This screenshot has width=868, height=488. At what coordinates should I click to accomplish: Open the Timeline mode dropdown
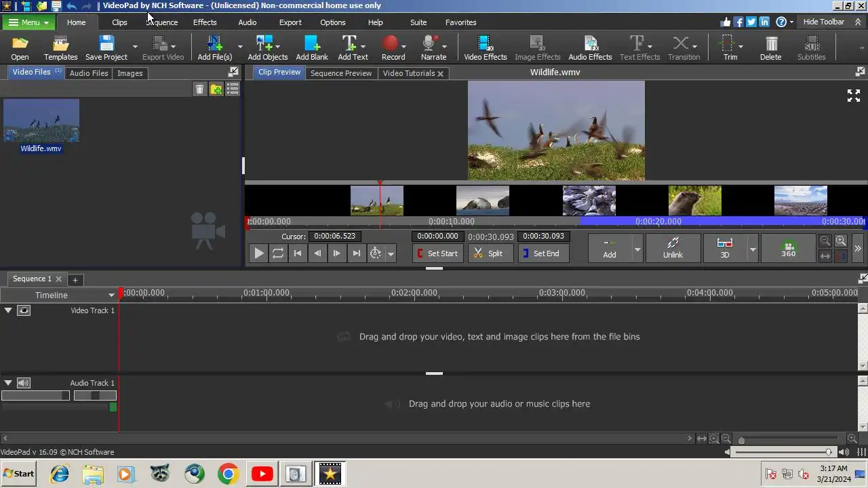pyautogui.click(x=111, y=295)
